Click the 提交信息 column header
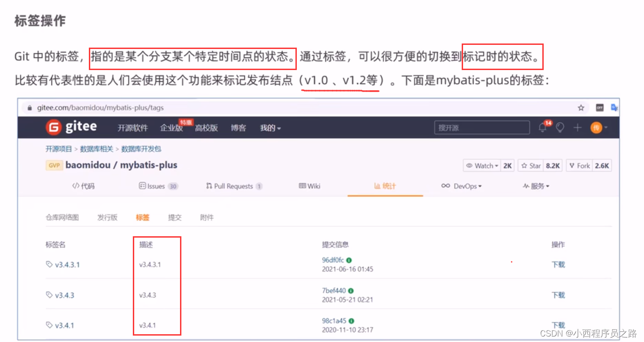This screenshot has width=644, height=342. pos(335,244)
